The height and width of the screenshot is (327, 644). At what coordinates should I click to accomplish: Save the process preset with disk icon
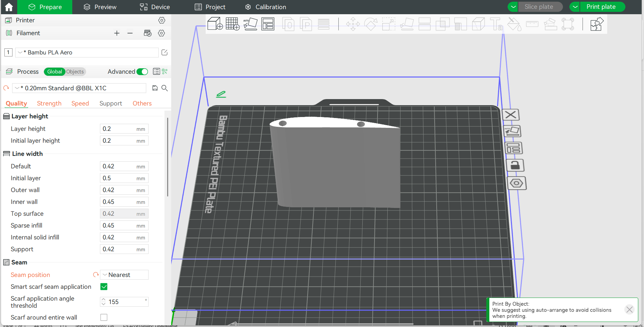coord(155,88)
